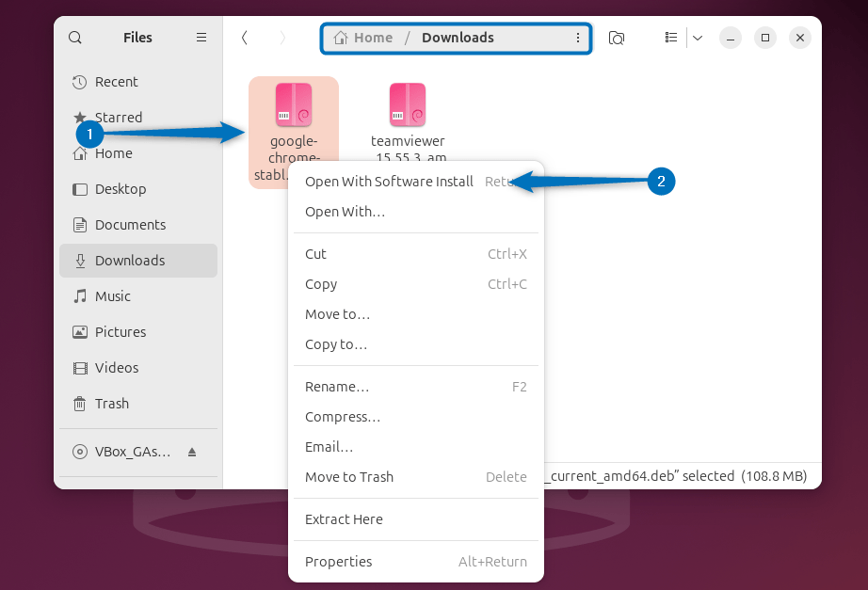The image size is (868, 590).
Task: Select Move to Trash from context menu
Action: click(348, 477)
